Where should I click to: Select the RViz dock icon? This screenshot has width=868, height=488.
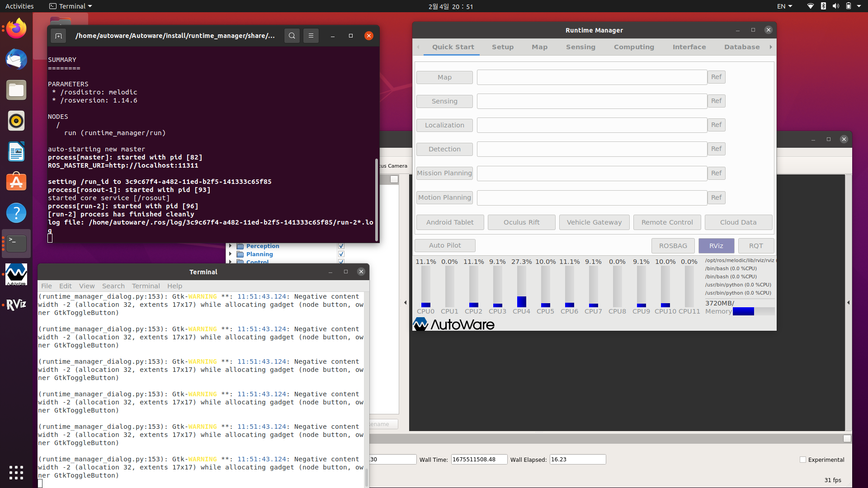[16, 305]
